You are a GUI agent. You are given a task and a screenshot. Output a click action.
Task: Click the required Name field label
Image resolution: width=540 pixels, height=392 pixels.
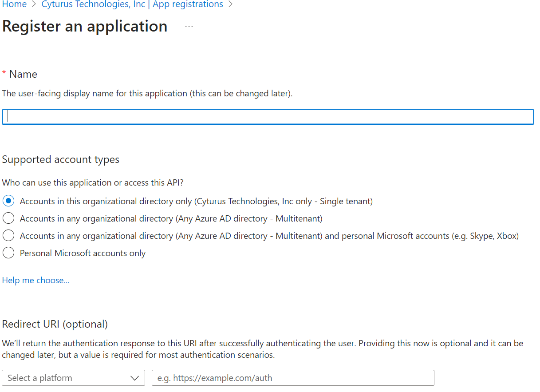tap(20, 74)
